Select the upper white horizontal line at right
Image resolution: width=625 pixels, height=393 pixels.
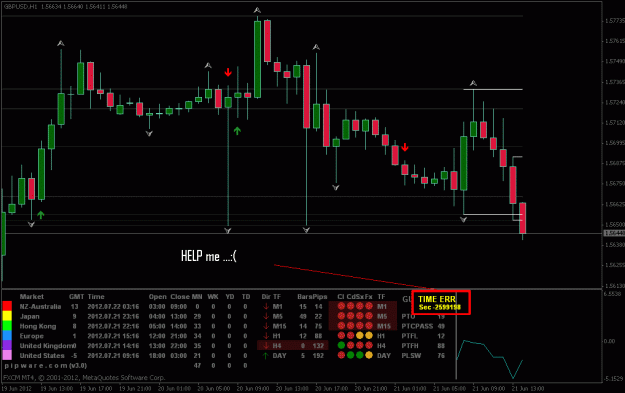(493, 89)
